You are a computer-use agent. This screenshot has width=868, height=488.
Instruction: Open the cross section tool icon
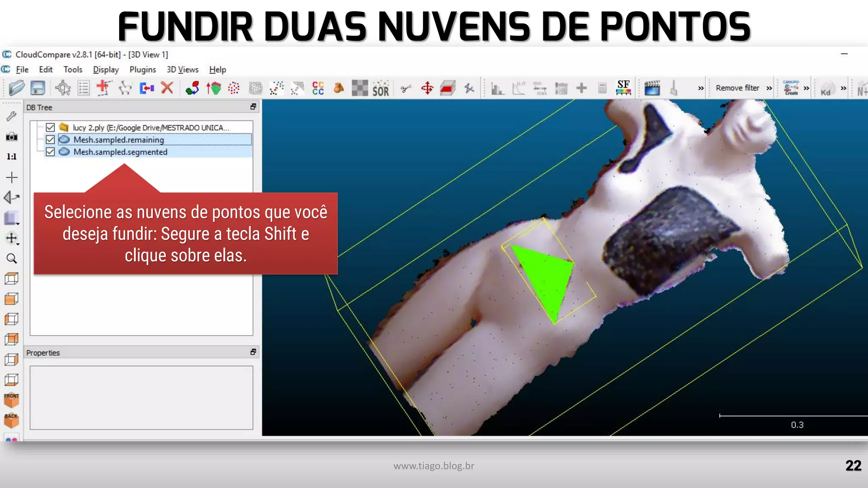[x=448, y=88]
